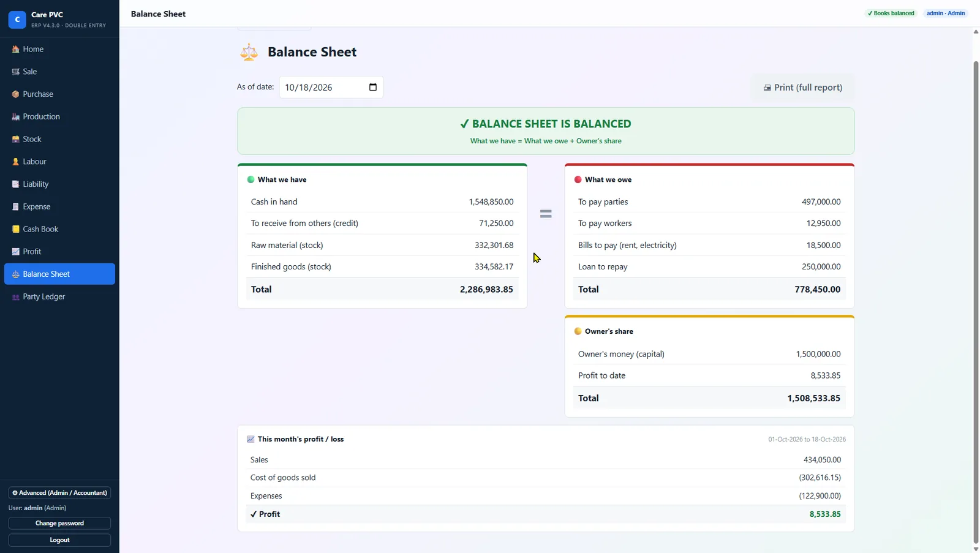
Task: Click the Loan to repay row label
Action: click(603, 266)
